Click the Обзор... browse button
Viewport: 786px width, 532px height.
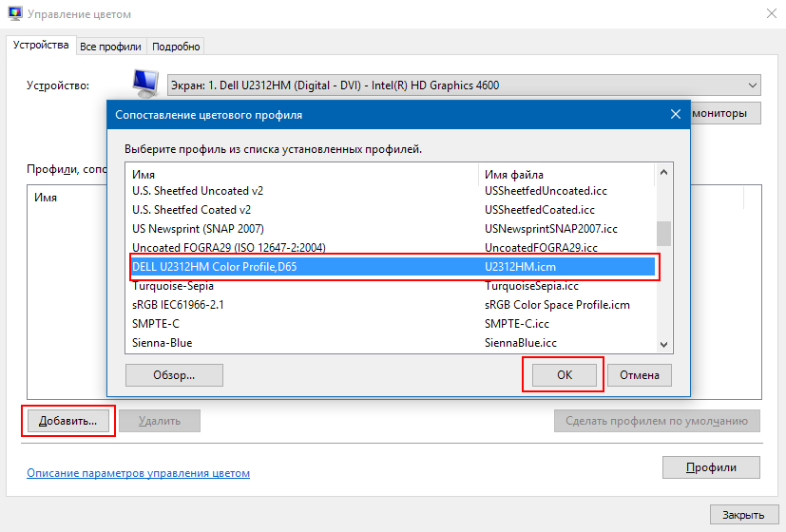(x=174, y=375)
